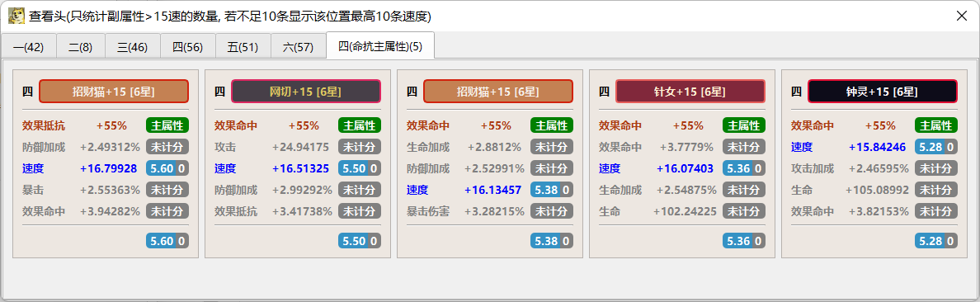The image size is (980, 302).
Task: Click 主属性 badge in 钟灵 card
Action: coord(936,125)
